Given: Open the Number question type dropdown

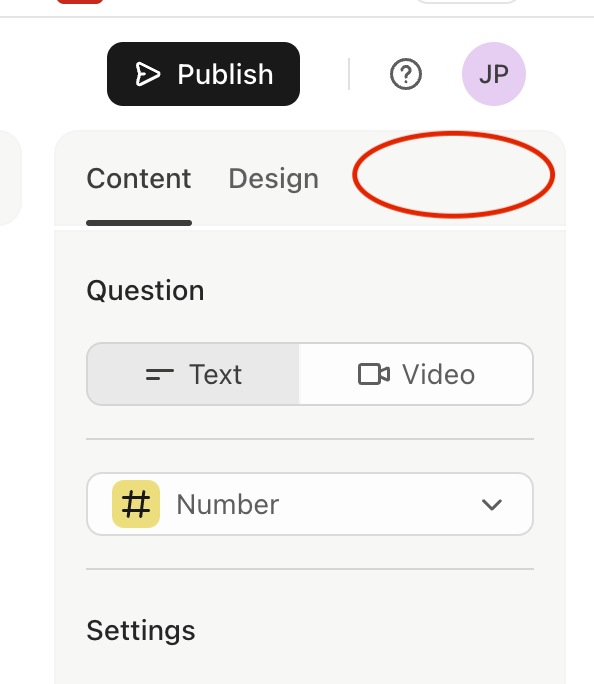Looking at the screenshot, I should 310,504.
